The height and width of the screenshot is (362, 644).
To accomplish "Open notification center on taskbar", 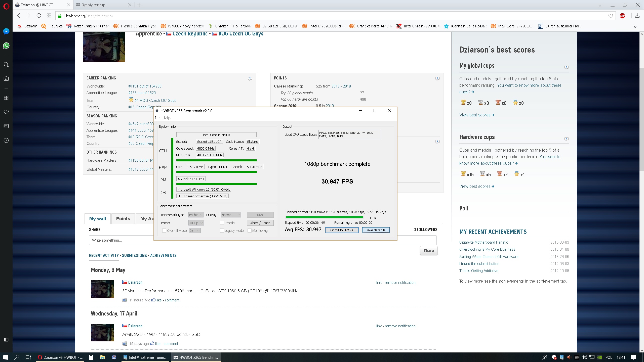I will click(634, 357).
